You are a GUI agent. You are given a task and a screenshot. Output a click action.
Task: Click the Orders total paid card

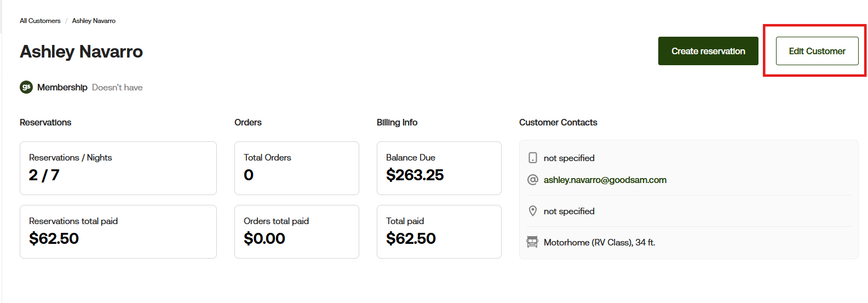coord(296,232)
